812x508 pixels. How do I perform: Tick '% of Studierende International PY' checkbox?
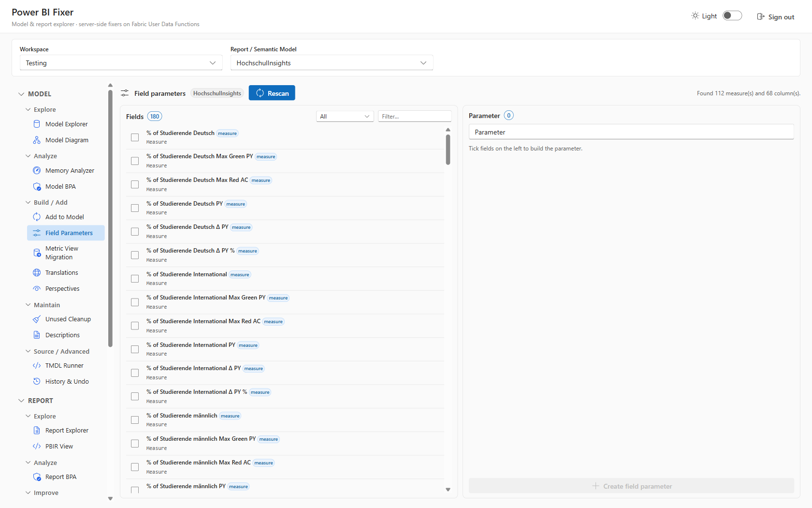(135, 349)
